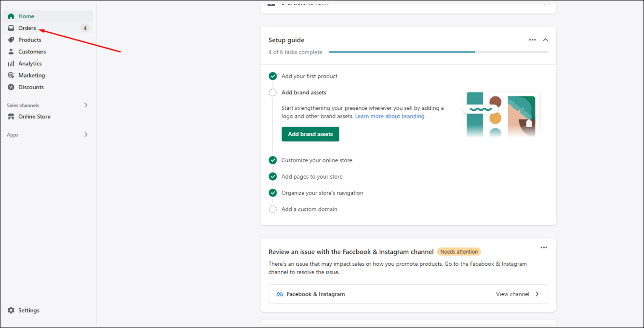Open Orders in the sidebar
The width and height of the screenshot is (644, 328).
pyautogui.click(x=47, y=28)
